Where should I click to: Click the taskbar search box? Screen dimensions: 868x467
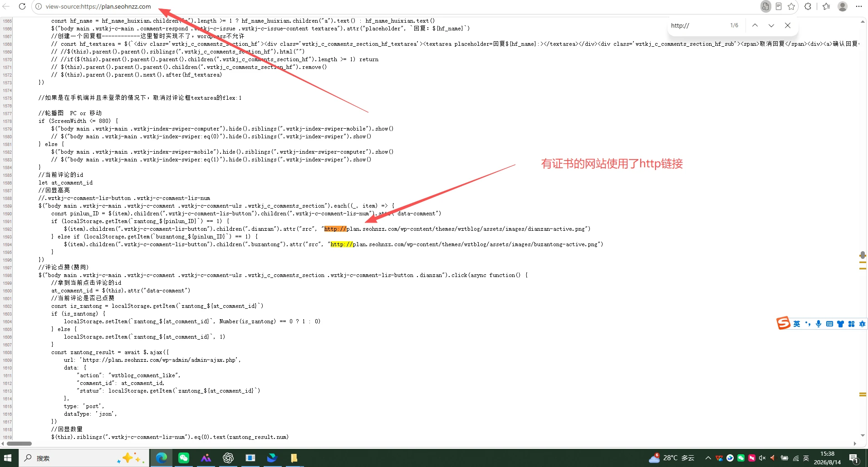pyautogui.click(x=83, y=458)
